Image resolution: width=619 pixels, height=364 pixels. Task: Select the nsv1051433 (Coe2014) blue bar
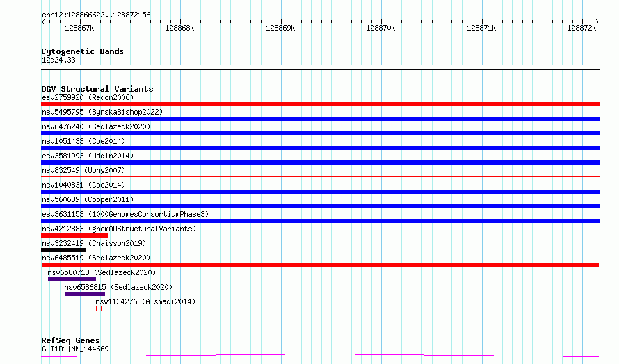(x=320, y=148)
